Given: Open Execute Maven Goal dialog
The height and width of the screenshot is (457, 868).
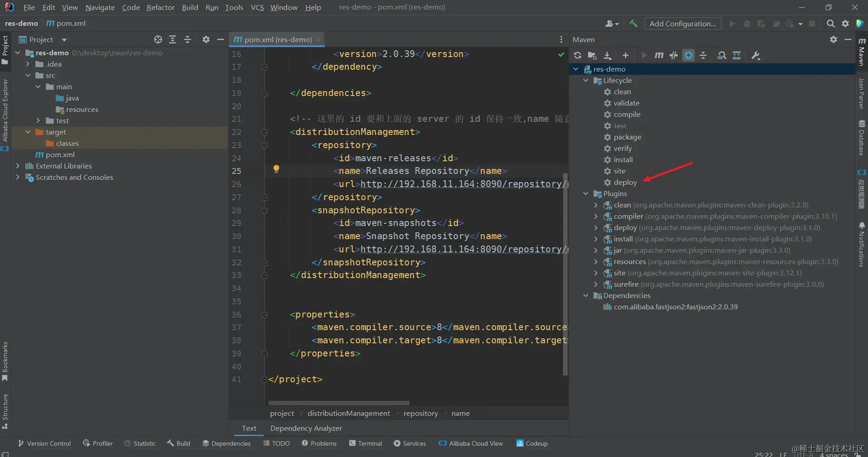Looking at the screenshot, I should click(659, 55).
